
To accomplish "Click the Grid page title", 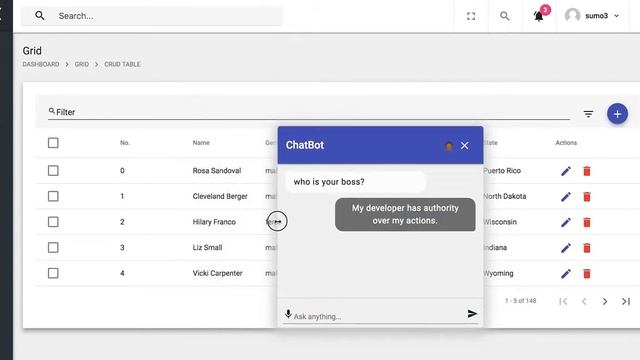I will coord(32,51).
